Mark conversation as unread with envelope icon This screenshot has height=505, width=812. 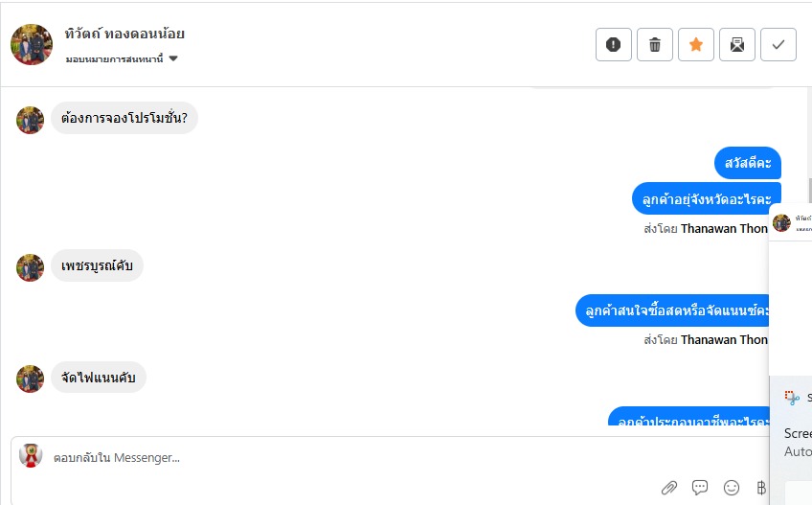(737, 45)
